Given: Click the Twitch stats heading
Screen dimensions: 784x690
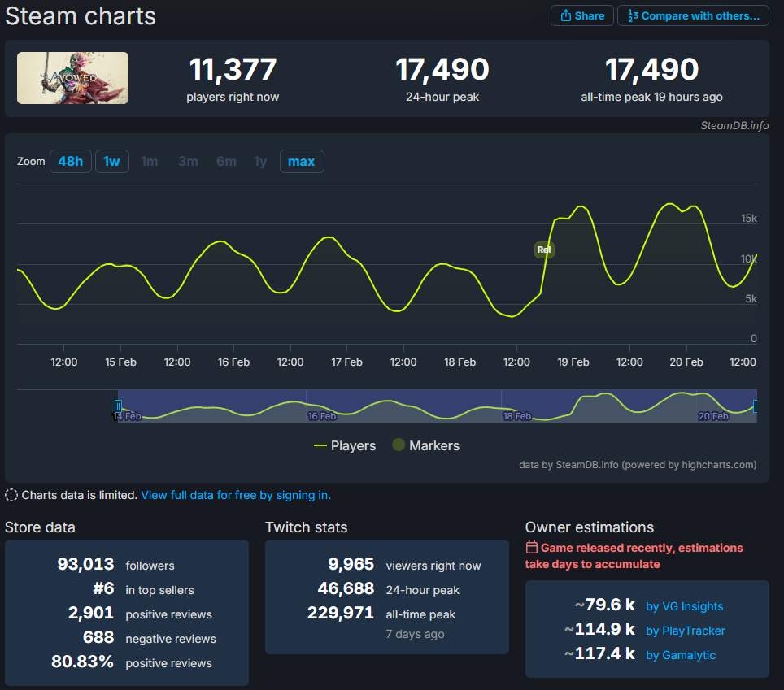Looking at the screenshot, I should point(306,527).
